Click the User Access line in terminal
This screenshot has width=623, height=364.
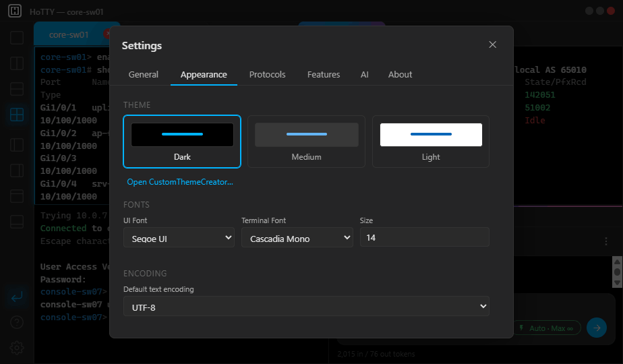coord(75,267)
